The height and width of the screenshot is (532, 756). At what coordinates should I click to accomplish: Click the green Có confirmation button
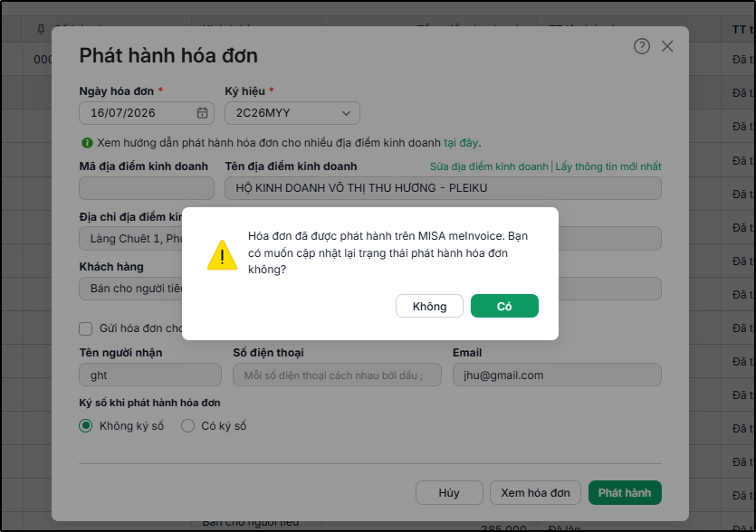click(504, 306)
